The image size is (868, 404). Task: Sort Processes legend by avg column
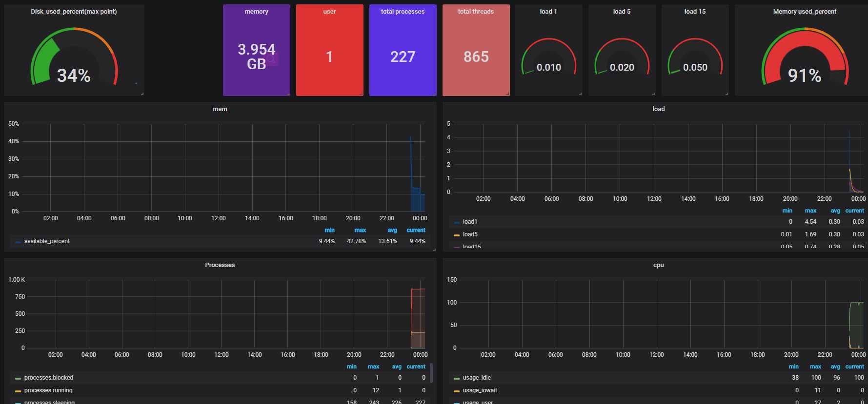pos(397,366)
